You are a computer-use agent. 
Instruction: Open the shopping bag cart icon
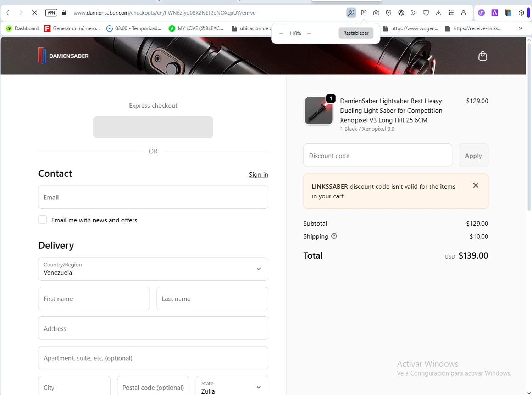click(482, 56)
